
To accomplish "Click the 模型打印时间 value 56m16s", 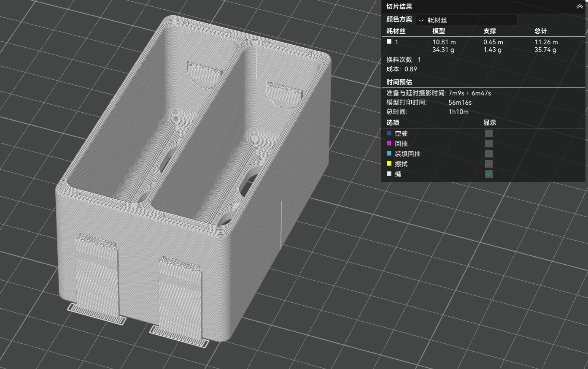I will [460, 103].
